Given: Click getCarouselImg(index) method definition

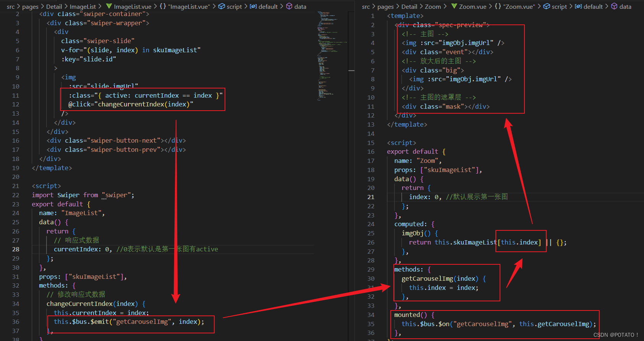Looking at the screenshot, I should (x=444, y=278).
